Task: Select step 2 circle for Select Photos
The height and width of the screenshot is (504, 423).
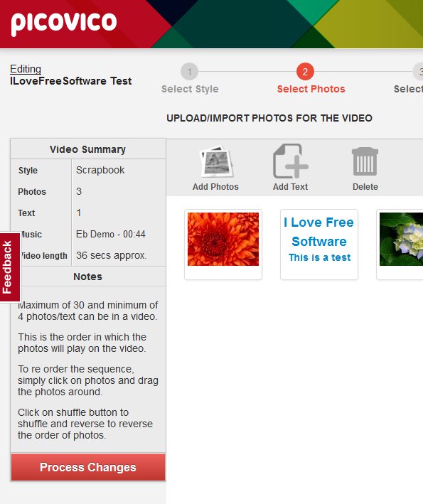Action: coord(305,71)
